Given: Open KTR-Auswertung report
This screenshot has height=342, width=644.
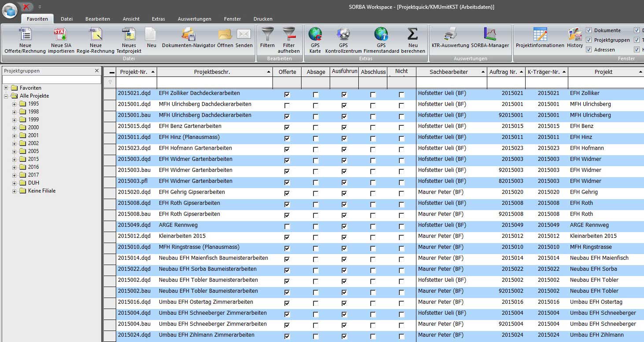Looking at the screenshot, I should coord(450,38).
